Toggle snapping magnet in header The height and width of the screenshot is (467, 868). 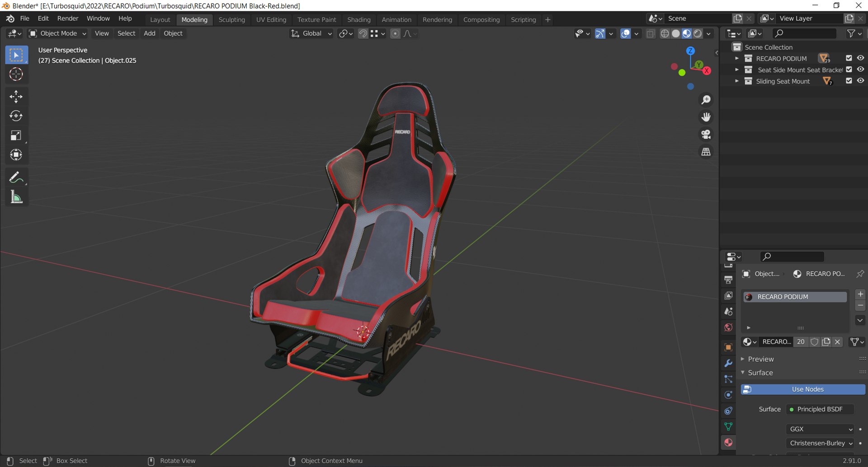pos(363,33)
